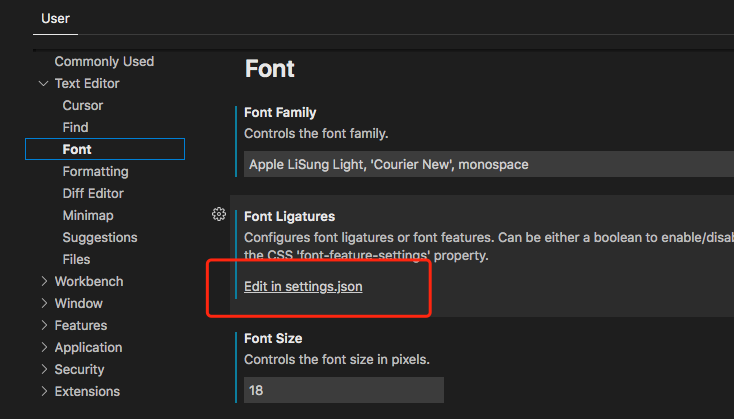Open the Find settings category
The height and width of the screenshot is (419, 734).
[x=75, y=128]
